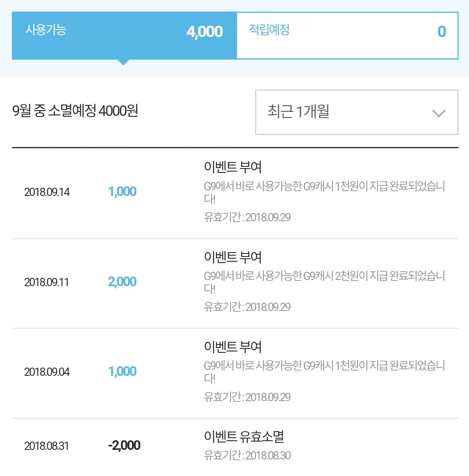
Task: Click the 0 amount under 적립예정
Action: pos(441,32)
